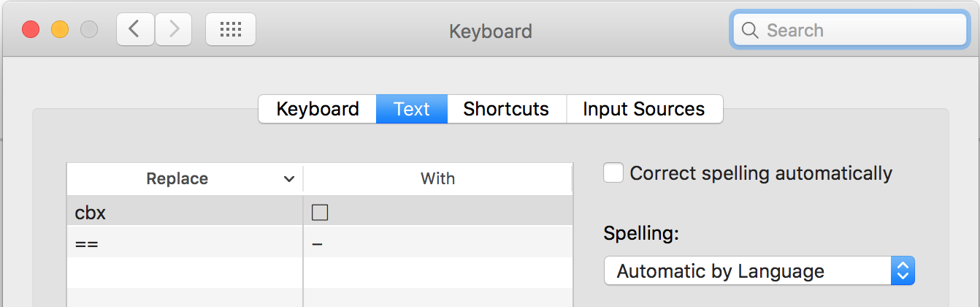This screenshot has width=980, height=307.
Task: Go to the Input Sources tab
Action: click(643, 109)
